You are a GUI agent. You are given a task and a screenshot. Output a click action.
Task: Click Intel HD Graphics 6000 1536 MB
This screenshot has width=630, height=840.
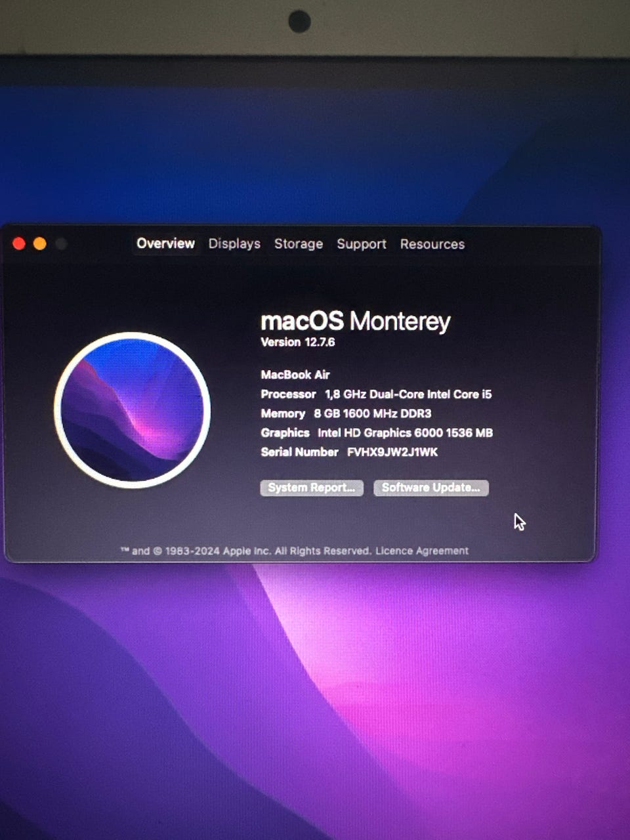pos(405,433)
